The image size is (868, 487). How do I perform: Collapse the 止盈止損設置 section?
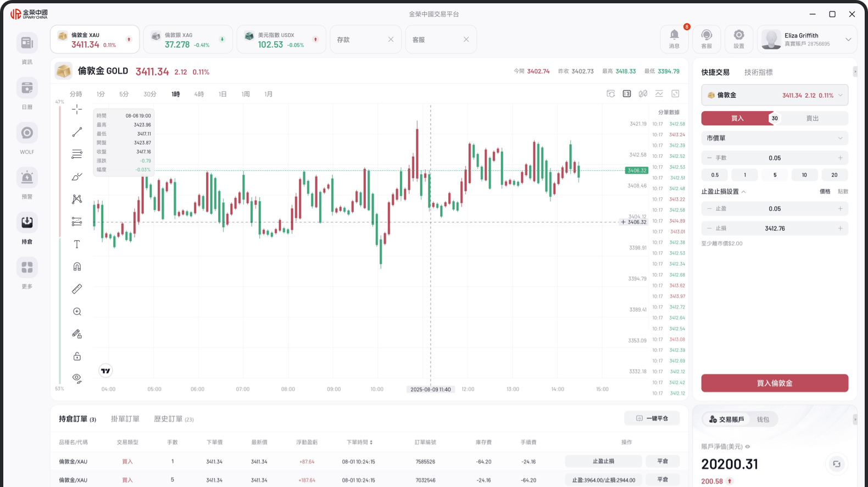tap(743, 192)
